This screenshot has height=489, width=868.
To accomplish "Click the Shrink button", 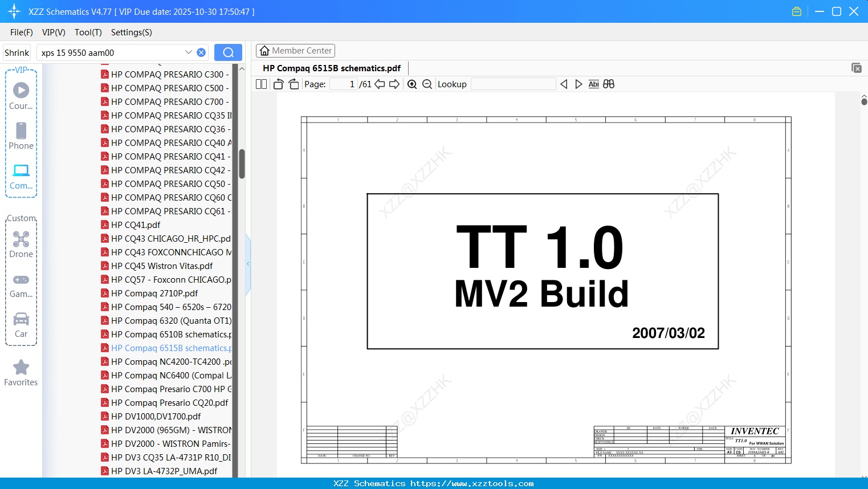I will (17, 52).
